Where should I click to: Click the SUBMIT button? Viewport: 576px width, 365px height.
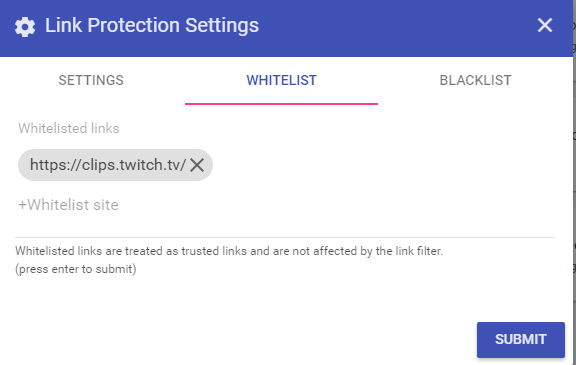521,340
